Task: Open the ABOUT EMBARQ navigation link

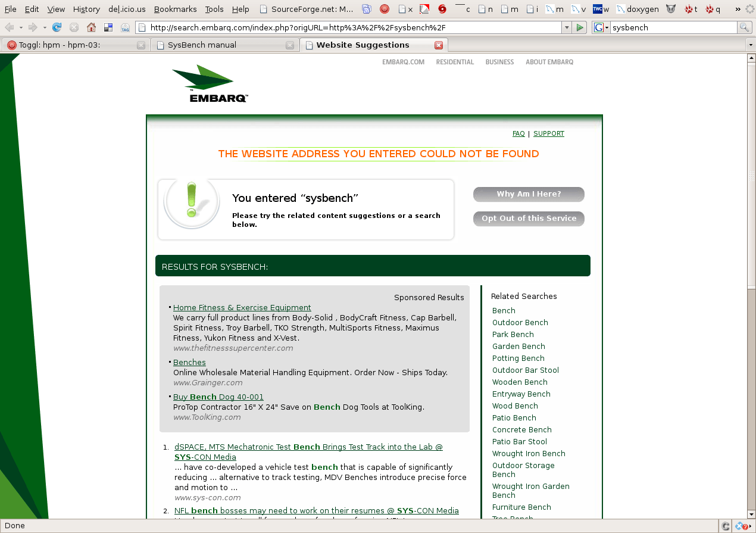Action: click(549, 62)
